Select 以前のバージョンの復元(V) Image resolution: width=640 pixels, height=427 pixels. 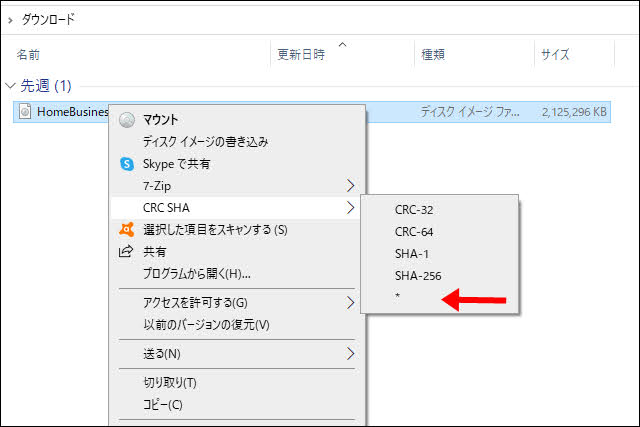coord(237,325)
